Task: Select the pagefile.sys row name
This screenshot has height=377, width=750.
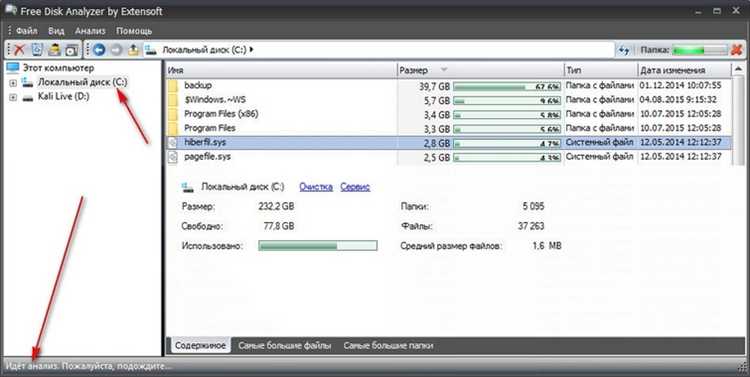Action: click(207, 156)
